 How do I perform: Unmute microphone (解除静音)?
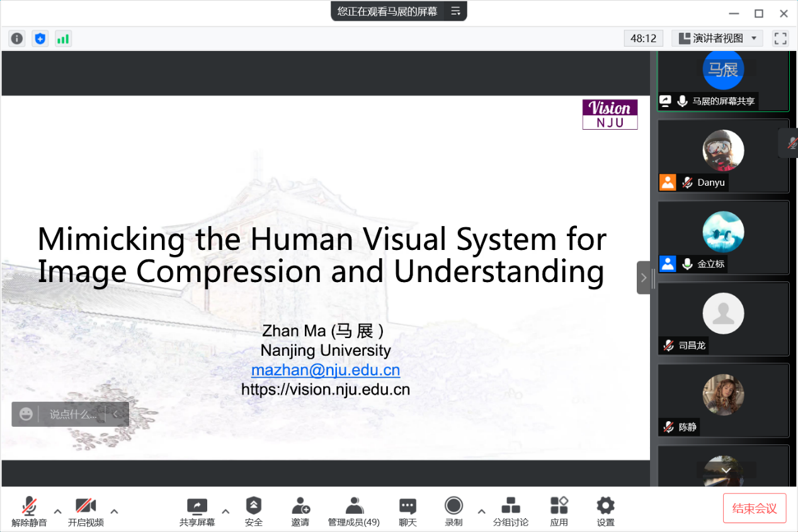(x=29, y=511)
